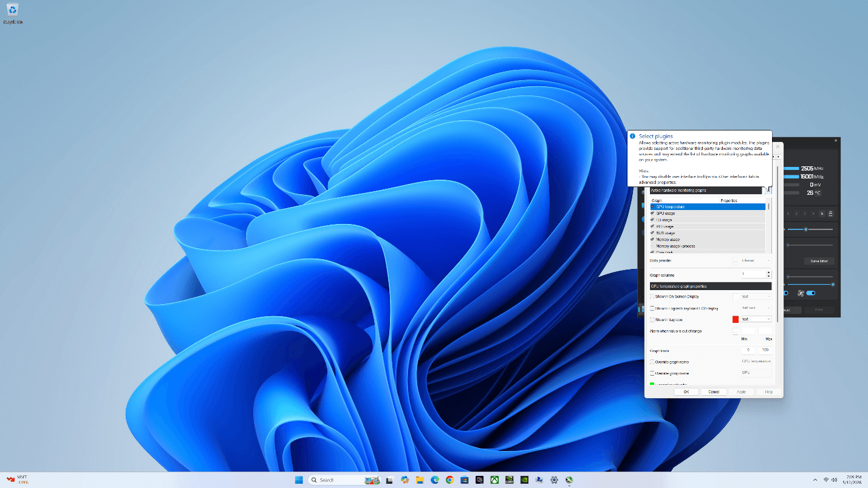868x488 pixels.
Task: Open the clock and date panel
Action: pos(852,480)
